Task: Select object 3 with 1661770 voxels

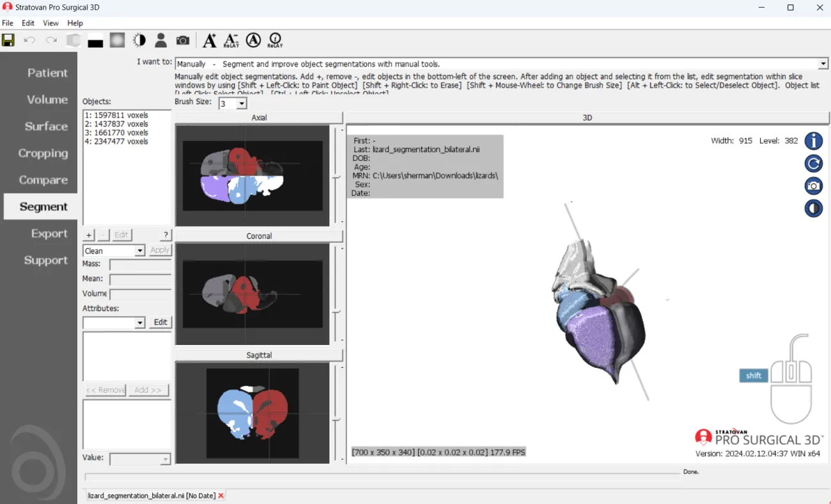Action: 116,133
